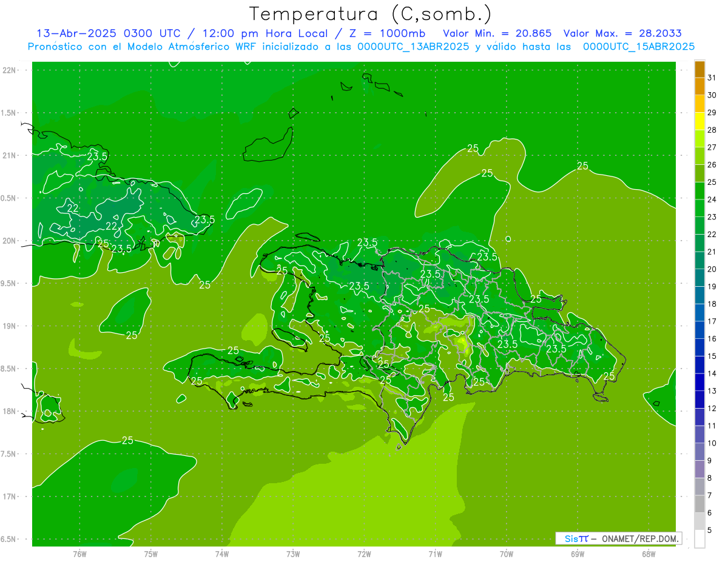Pick the legend color between 6 and 7
Screen dimensions: 728x562
click(x=699, y=504)
